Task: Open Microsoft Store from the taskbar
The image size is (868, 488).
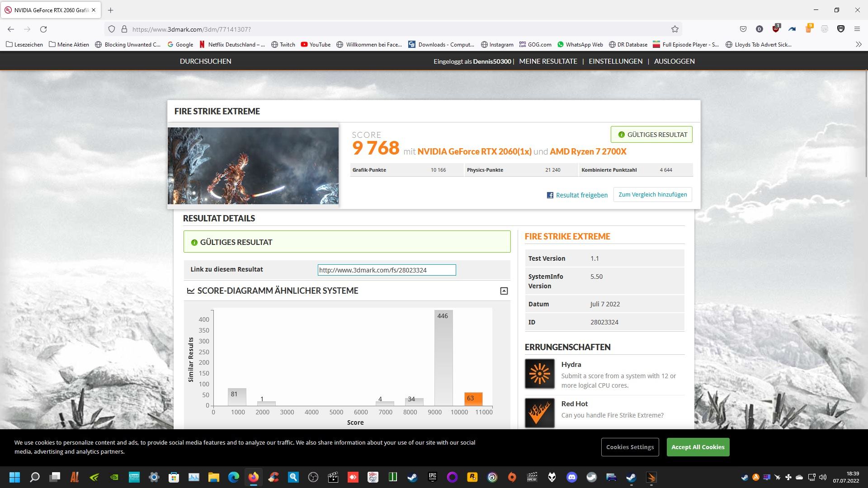Action: [174, 477]
